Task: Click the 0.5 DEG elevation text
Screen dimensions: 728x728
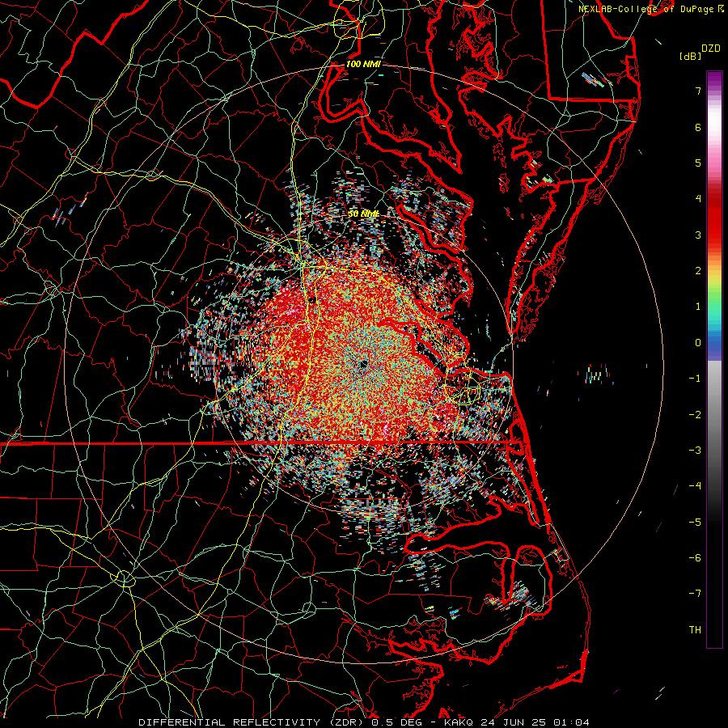Action: click(397, 722)
